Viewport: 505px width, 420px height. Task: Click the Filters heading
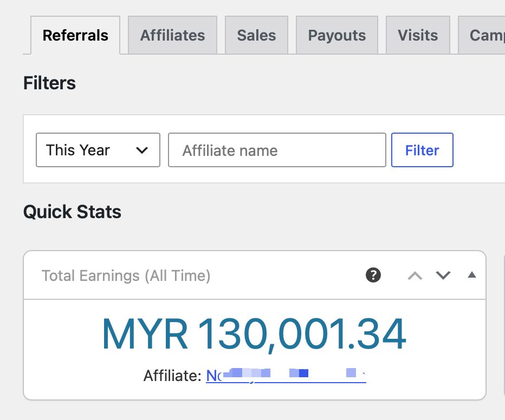(50, 83)
